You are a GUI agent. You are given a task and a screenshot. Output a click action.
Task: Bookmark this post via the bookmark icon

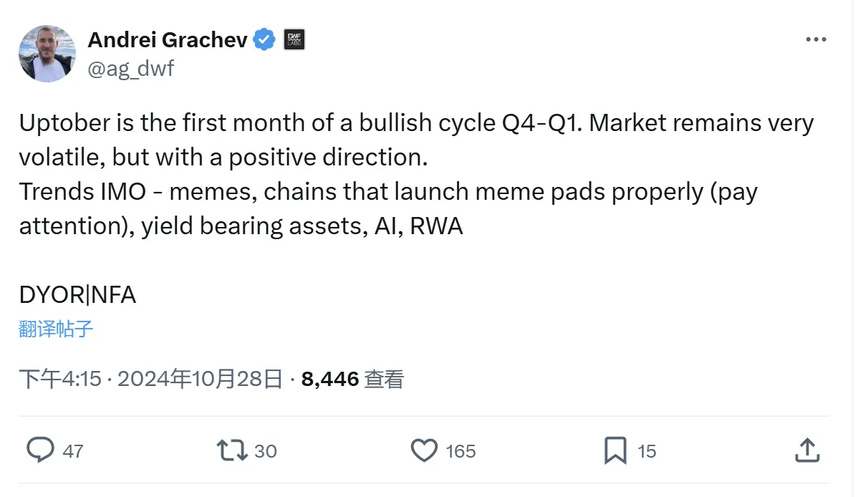point(617,450)
